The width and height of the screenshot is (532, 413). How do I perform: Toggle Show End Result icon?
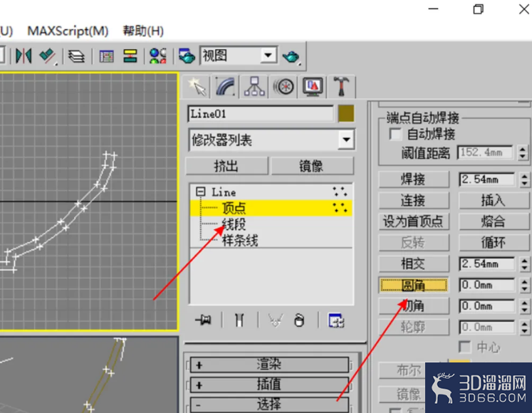[239, 320]
